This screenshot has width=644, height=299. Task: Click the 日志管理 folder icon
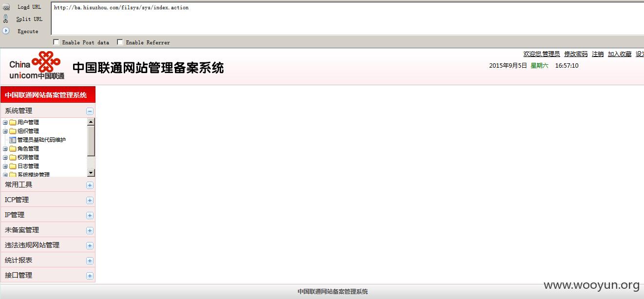click(13, 166)
